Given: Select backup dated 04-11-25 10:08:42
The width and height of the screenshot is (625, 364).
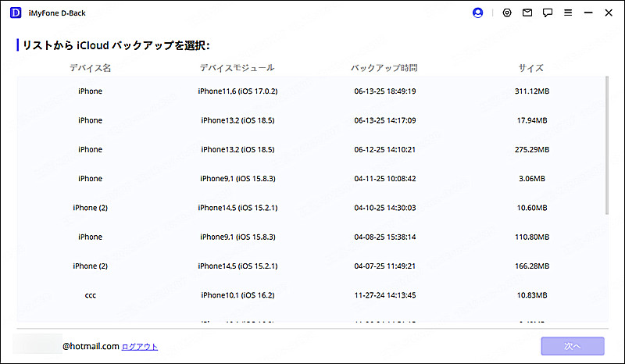Looking at the screenshot, I should pyautogui.click(x=312, y=178).
